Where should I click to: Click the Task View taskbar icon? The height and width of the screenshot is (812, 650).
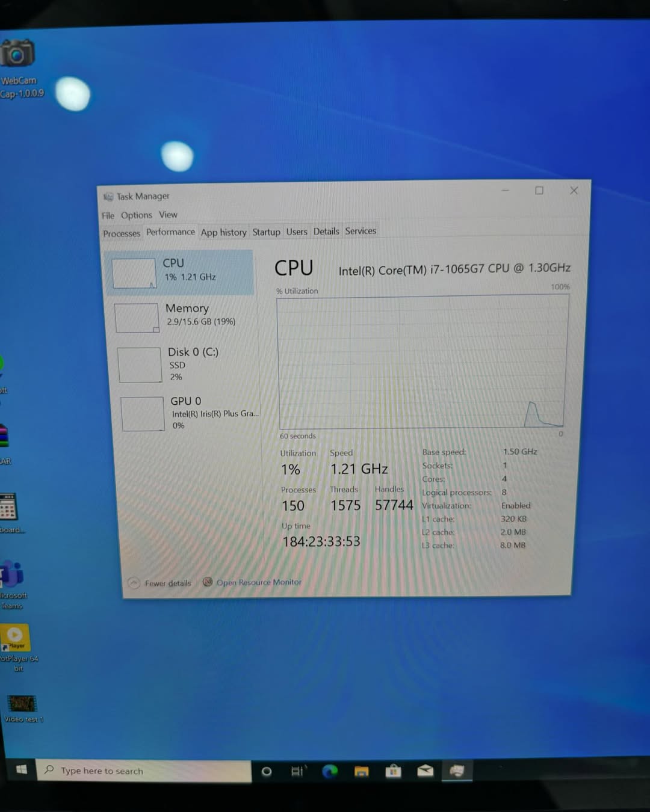click(x=298, y=771)
